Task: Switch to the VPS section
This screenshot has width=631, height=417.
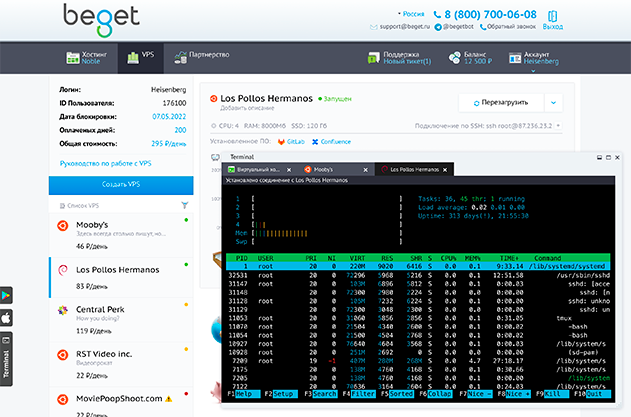Action: [140, 58]
